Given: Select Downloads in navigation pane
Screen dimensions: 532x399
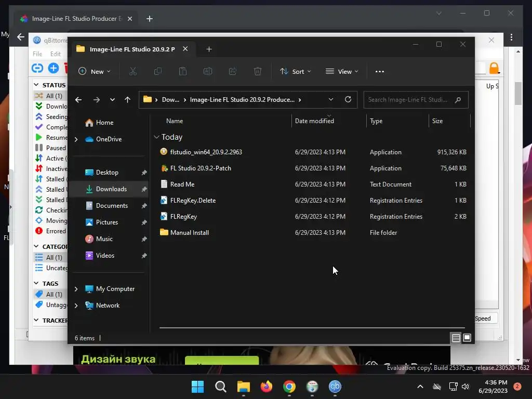Looking at the screenshot, I should click(110, 189).
